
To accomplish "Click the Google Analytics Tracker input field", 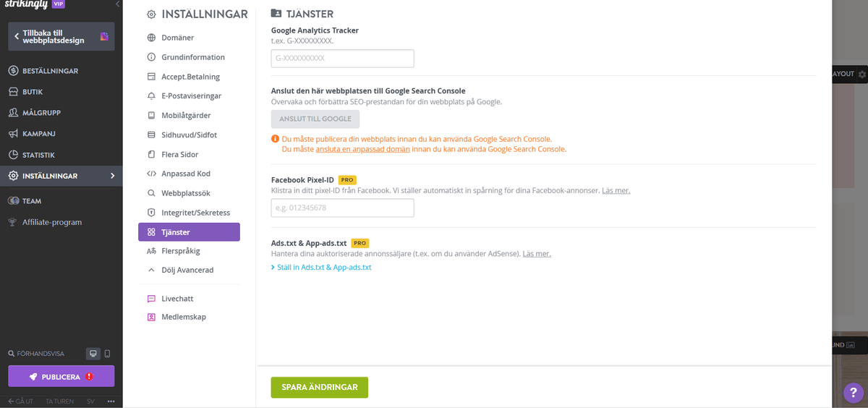I will [x=342, y=59].
